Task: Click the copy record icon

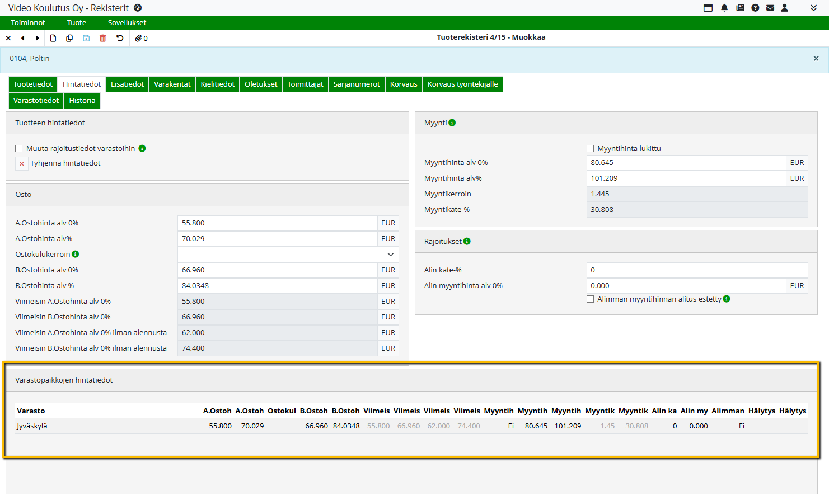Action: tap(69, 38)
